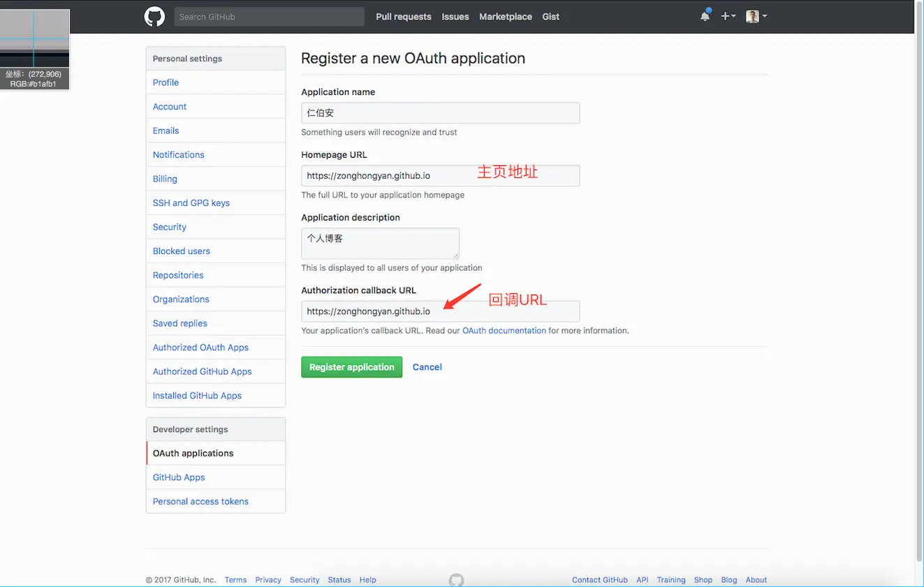Click 'Something users will recognize and trust' hint
The height and width of the screenshot is (587, 924).
pos(379,132)
